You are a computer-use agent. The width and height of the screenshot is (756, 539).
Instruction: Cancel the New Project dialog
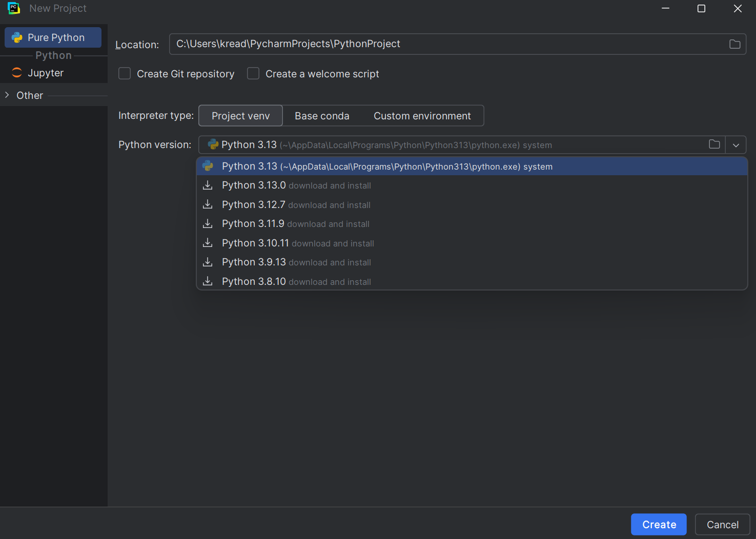tap(722, 524)
